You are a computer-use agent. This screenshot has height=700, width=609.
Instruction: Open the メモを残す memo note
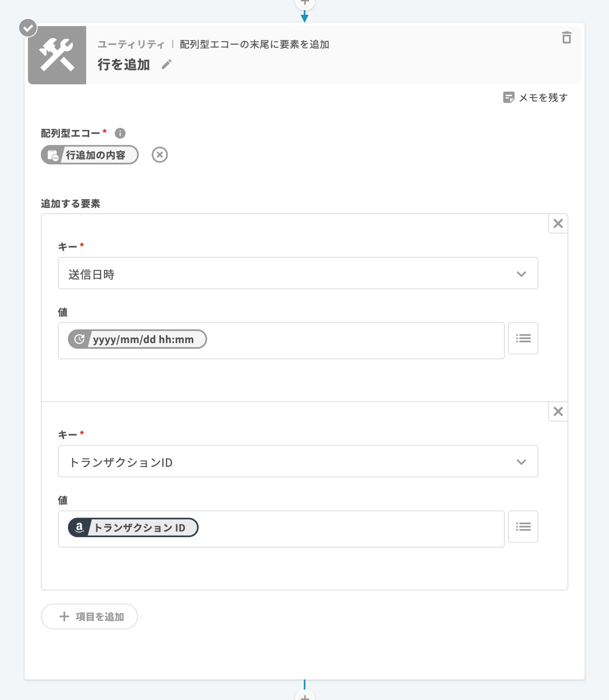click(x=535, y=97)
